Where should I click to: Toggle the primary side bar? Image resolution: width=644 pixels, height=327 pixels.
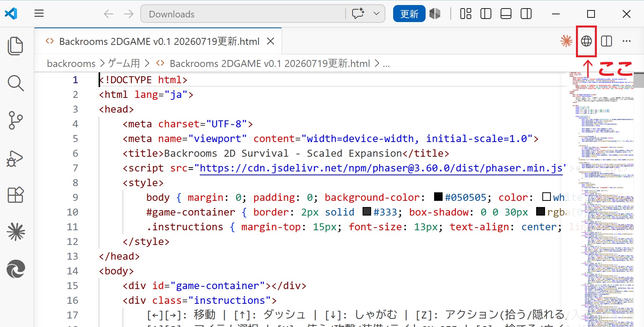click(486, 14)
